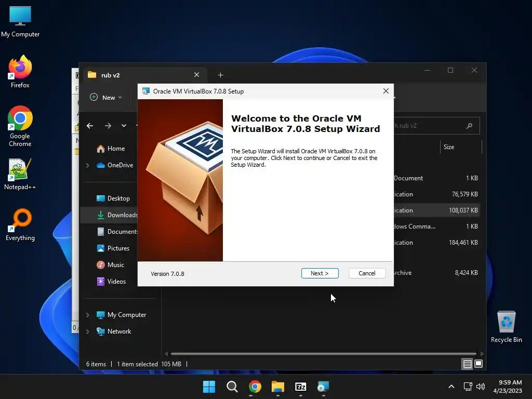Open File Explorer from the taskbar

pyautogui.click(x=277, y=387)
